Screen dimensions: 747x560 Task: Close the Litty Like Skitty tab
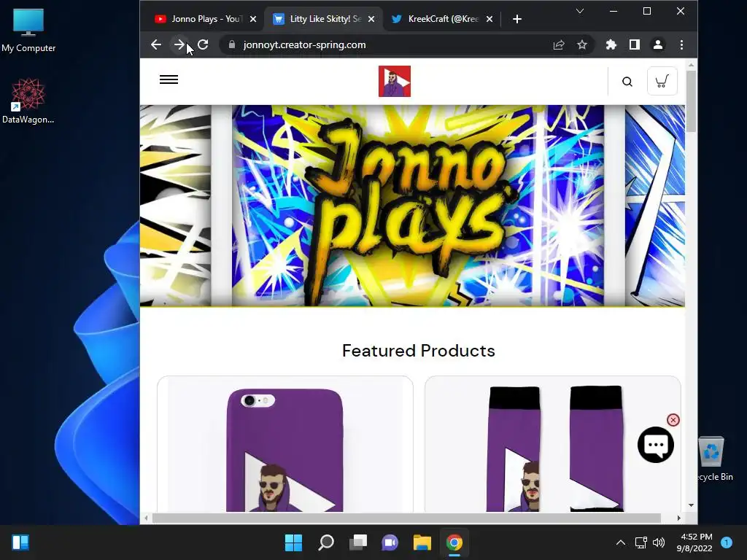[371, 19]
